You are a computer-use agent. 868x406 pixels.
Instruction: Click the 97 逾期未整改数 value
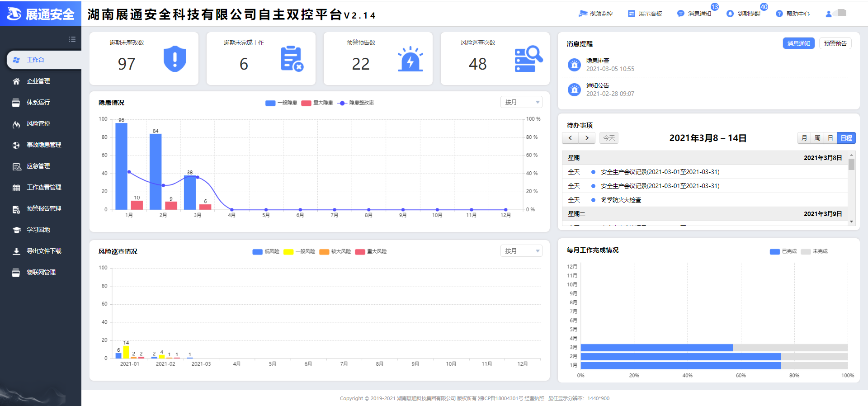coord(127,64)
